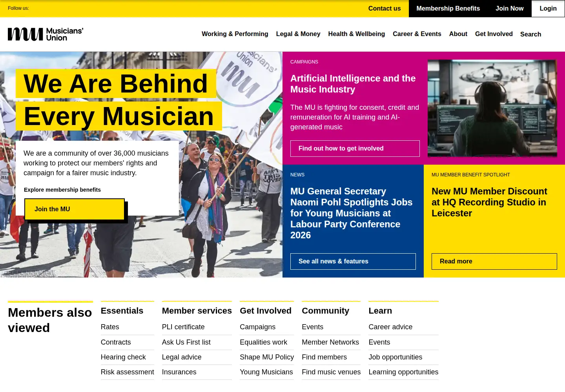The height and width of the screenshot is (392, 565).
Task: Open the Find music venues link
Action: (x=331, y=372)
